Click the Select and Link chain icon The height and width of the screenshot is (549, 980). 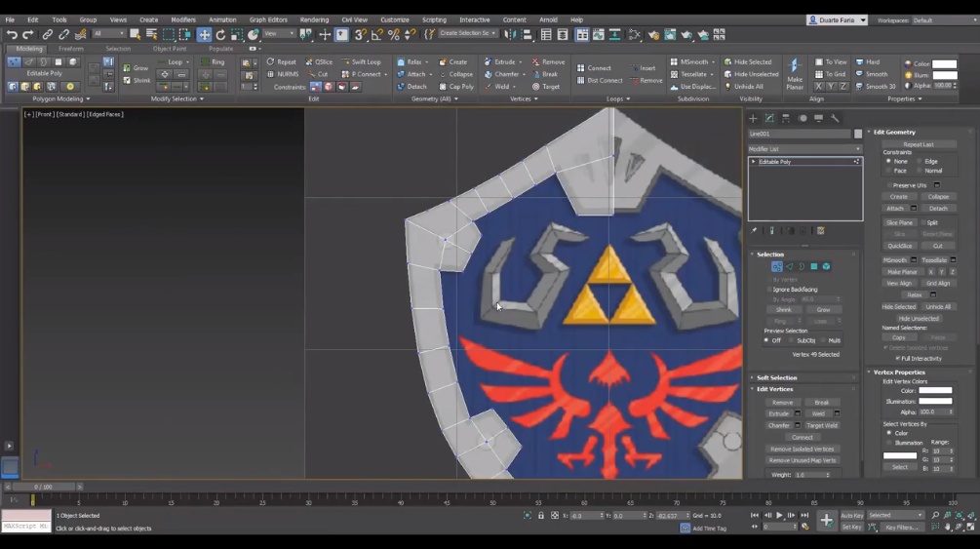[x=48, y=35]
